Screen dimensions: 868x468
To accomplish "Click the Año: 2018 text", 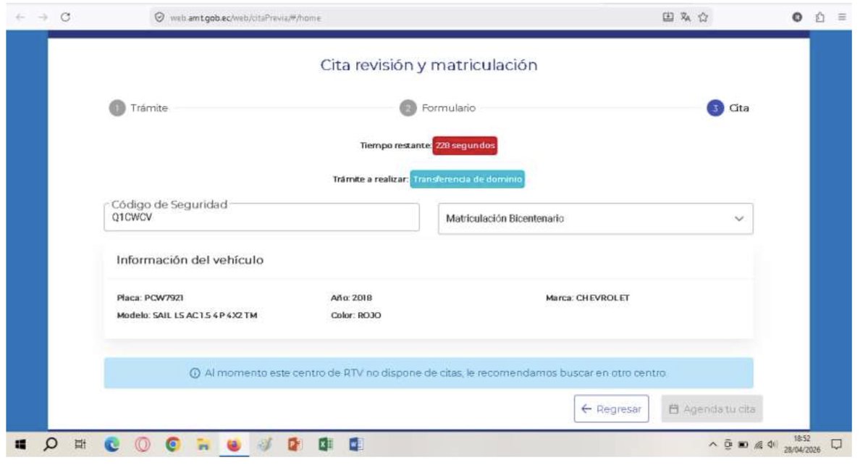I will point(352,298).
